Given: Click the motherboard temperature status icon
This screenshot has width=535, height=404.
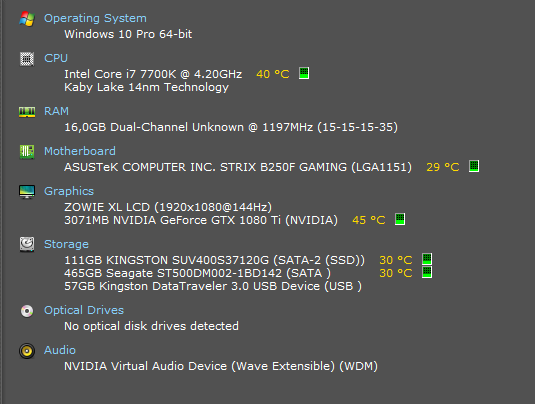Looking at the screenshot, I should point(474,166).
